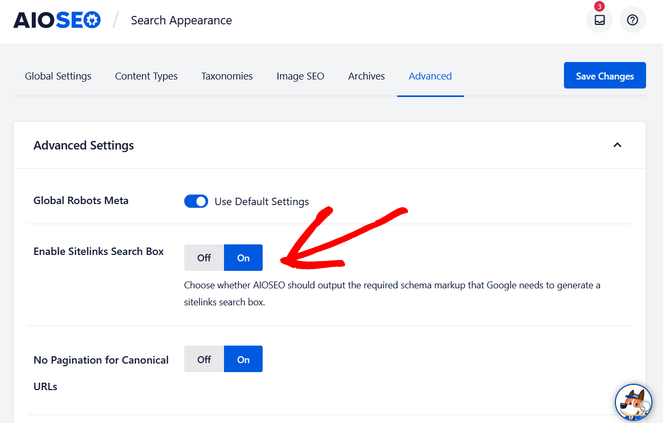Screen dimensions: 663x423
Task: Turn On the Sitelinks Search Box
Action: (x=243, y=258)
